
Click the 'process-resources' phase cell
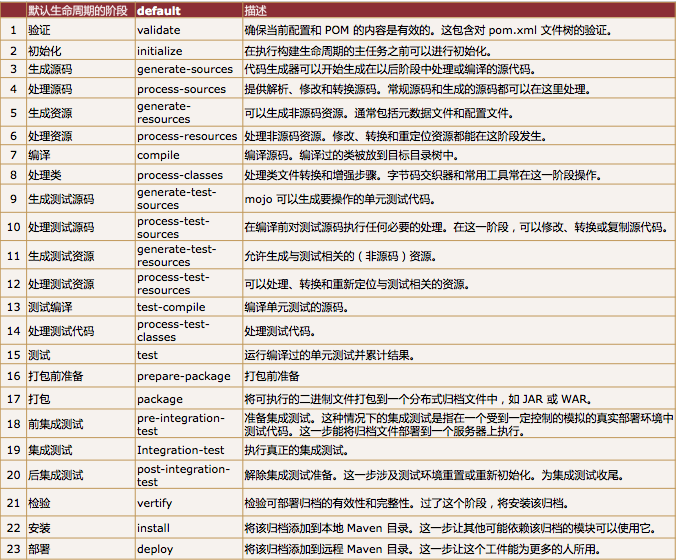point(187,136)
